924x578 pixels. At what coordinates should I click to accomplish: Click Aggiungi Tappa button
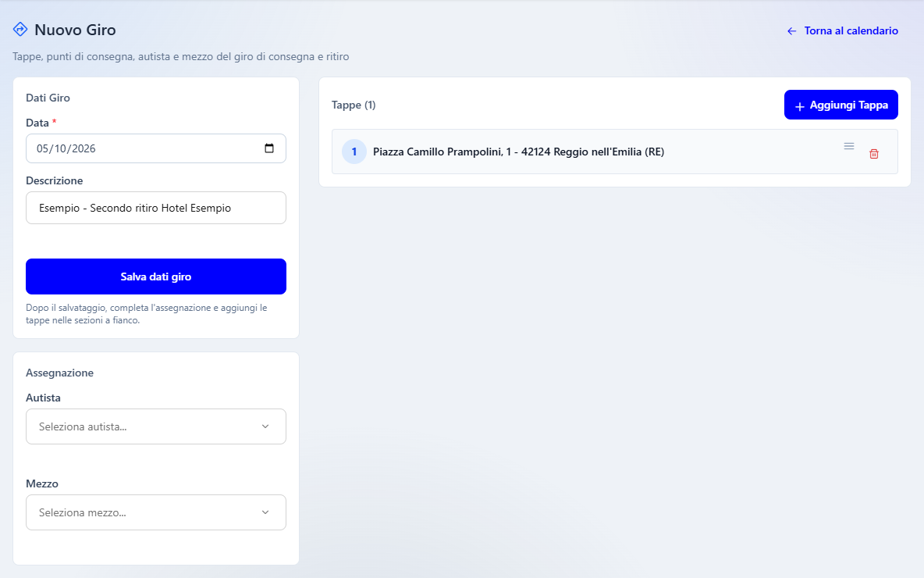click(841, 105)
